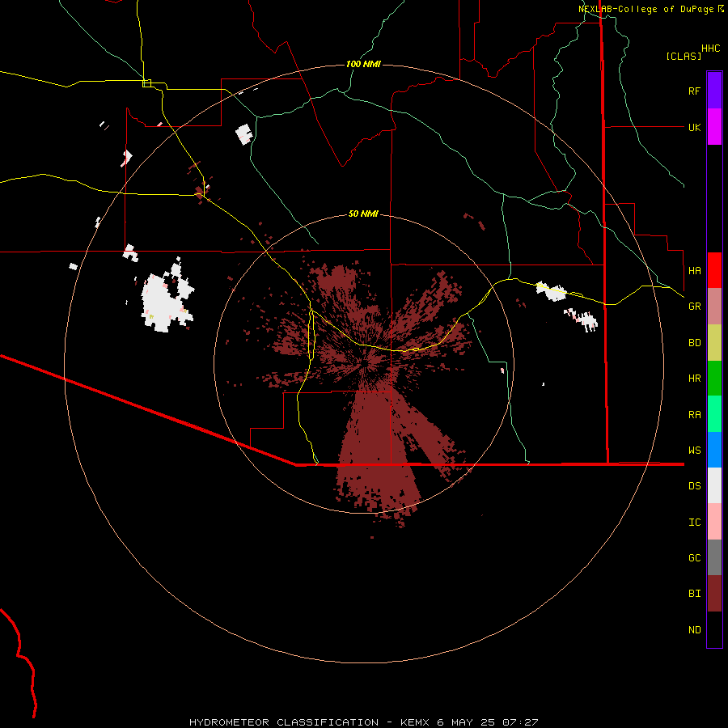Click the UK magenta legend swatch
Image resolution: width=728 pixels, height=728 pixels.
(x=714, y=126)
